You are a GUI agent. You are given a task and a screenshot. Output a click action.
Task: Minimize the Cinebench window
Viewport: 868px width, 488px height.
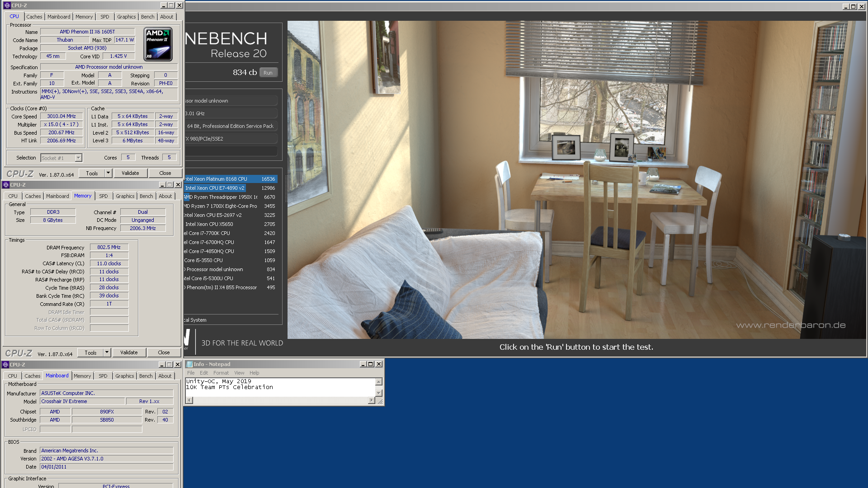846,6
